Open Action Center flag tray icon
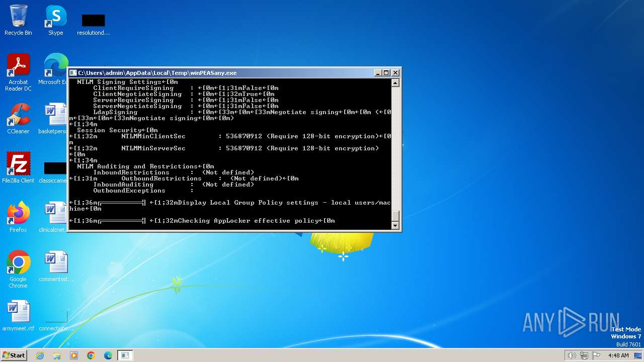Viewport: 644px width, 362px height. [596, 355]
